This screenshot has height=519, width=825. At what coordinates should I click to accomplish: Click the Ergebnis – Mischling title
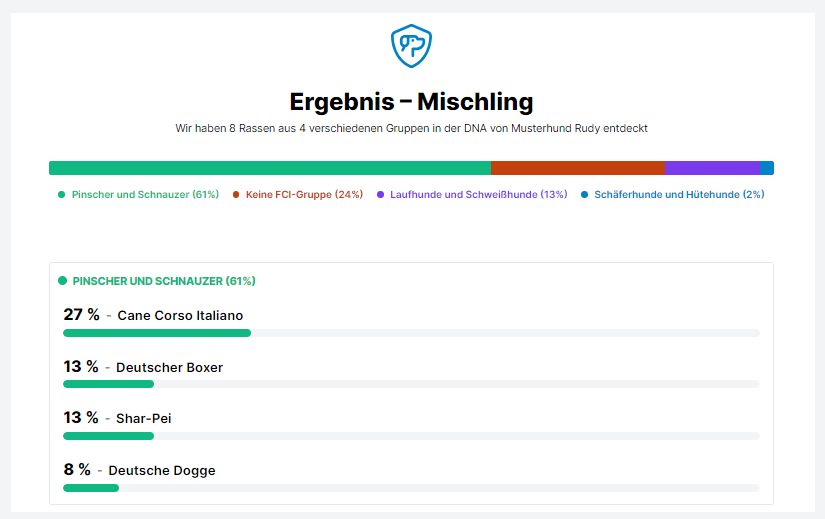click(x=411, y=102)
